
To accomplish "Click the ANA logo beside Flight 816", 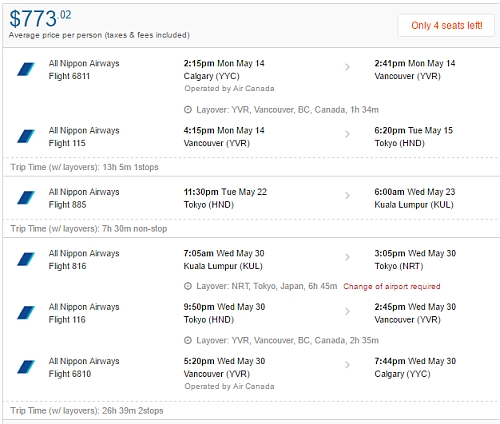I will [x=26, y=259].
